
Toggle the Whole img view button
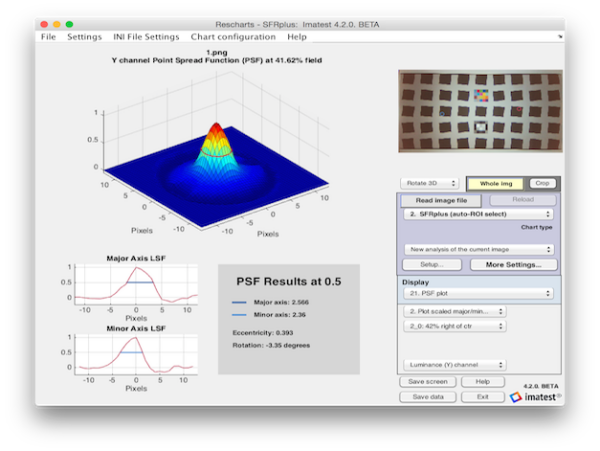click(497, 184)
